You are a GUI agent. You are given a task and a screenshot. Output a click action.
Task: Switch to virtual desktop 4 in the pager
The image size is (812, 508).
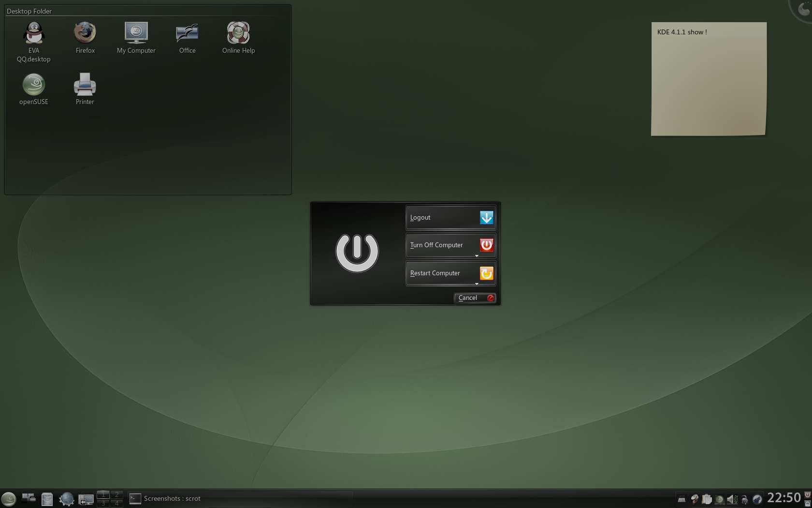(x=116, y=503)
